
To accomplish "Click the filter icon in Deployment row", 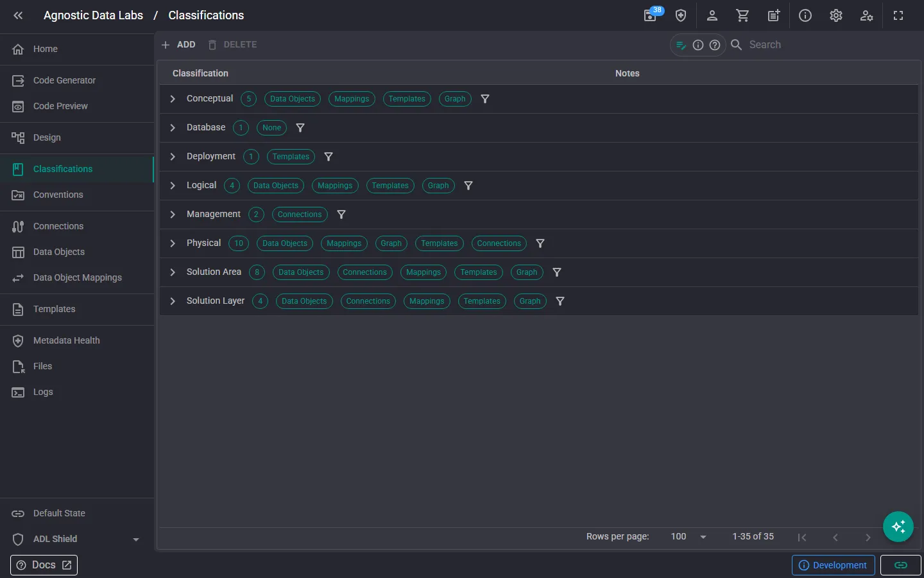I will click(x=329, y=157).
